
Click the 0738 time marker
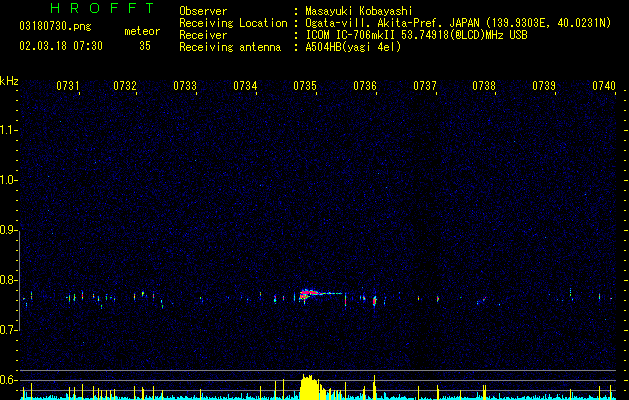[484, 86]
